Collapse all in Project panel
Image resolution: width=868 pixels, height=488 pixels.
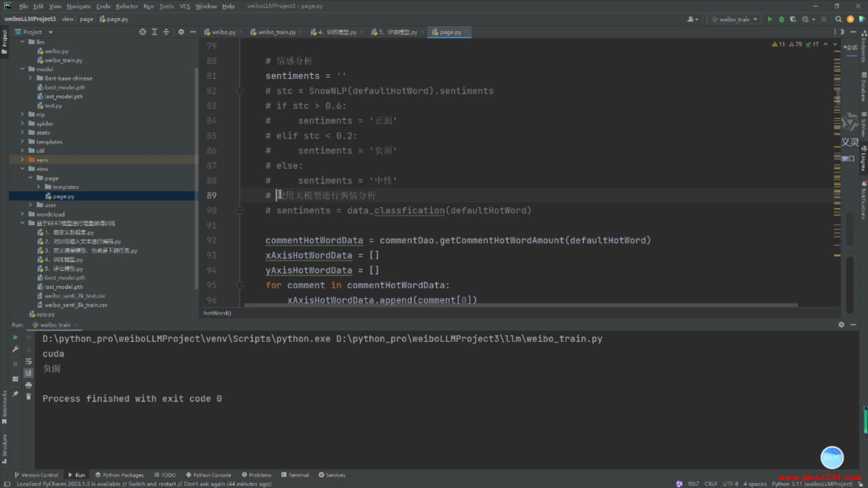coord(166,32)
